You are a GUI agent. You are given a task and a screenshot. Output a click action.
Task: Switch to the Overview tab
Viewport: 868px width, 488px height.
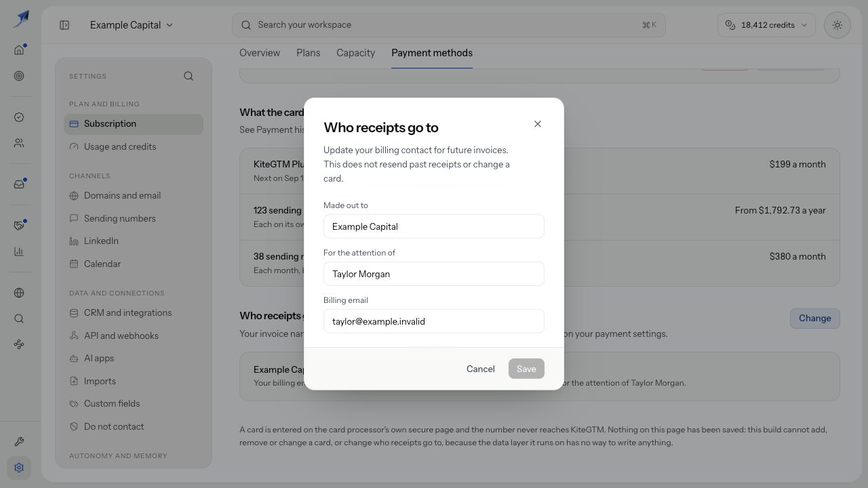click(x=260, y=53)
